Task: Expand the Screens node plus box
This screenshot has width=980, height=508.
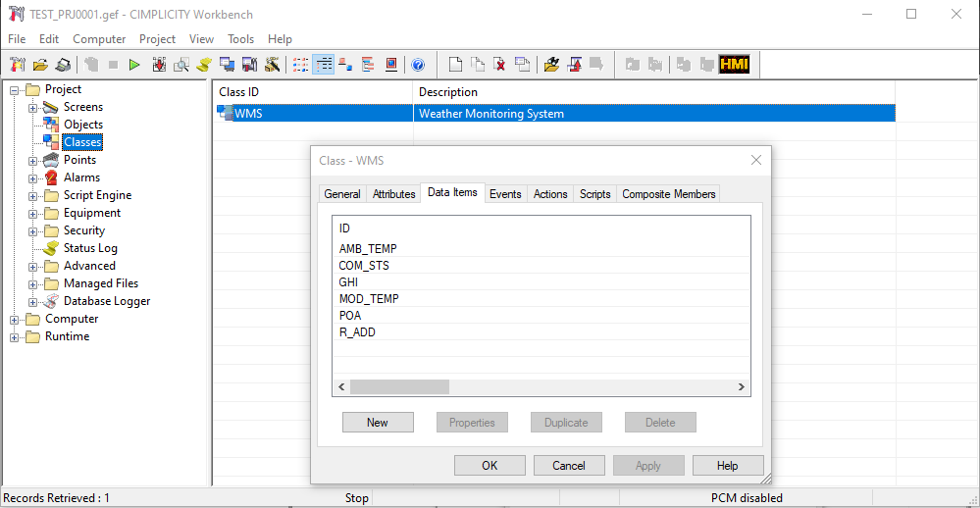Action: click(x=33, y=108)
